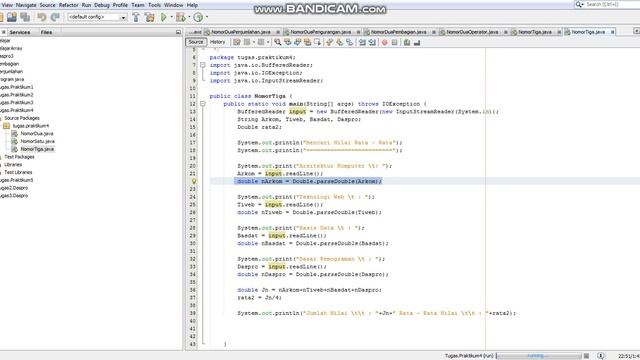Toggle bookmark icon in editor toolbar
Image resolution: width=640 pixels, height=360 pixels.
point(349,42)
